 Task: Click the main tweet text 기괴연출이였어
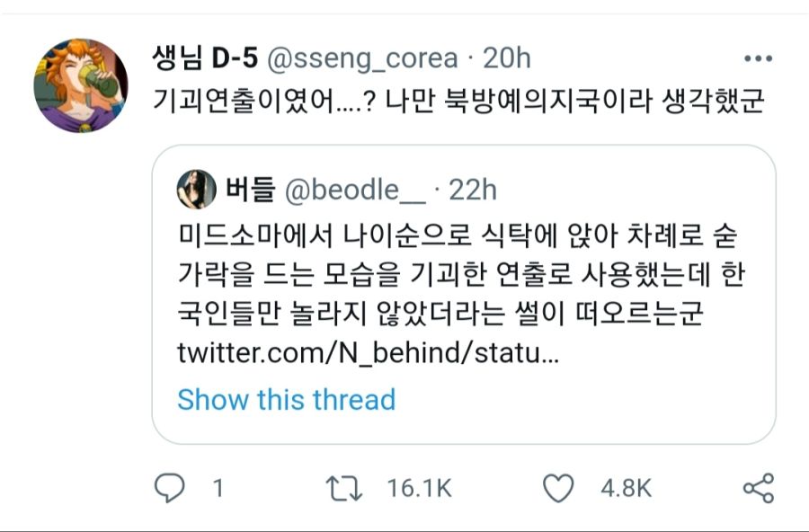(x=458, y=102)
